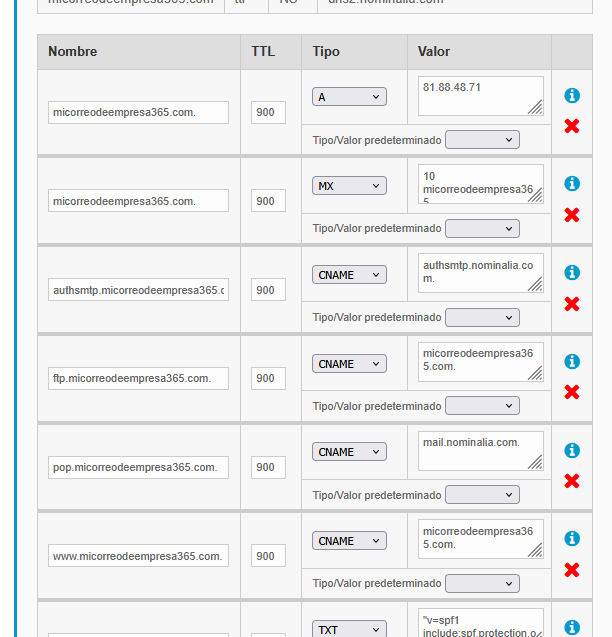Screen dimensions: 612x637
Task: Remove the authsmtp CNAME record
Action: (572, 304)
